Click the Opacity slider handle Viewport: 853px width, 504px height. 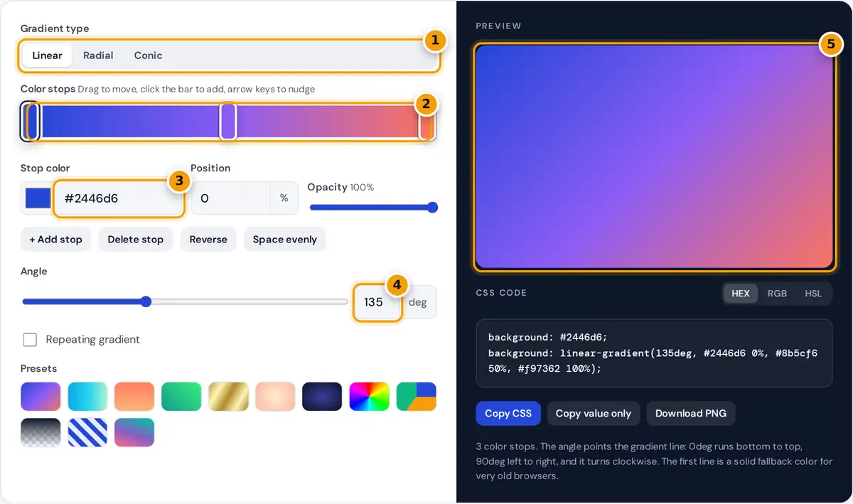431,208
